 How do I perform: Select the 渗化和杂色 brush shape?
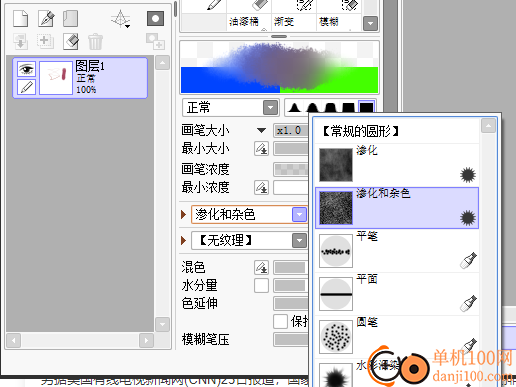(397, 208)
